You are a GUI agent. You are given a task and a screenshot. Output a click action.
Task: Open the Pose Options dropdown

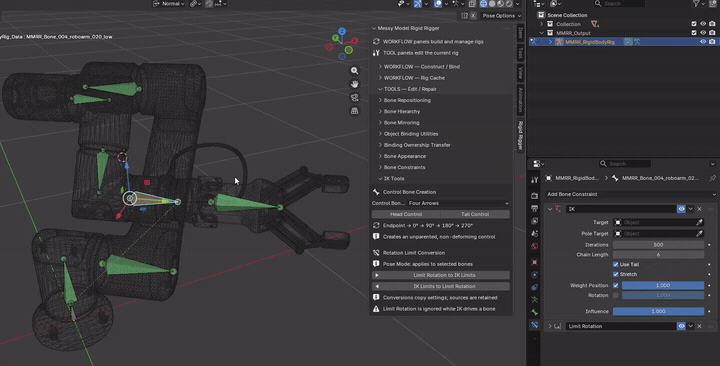[x=501, y=16]
